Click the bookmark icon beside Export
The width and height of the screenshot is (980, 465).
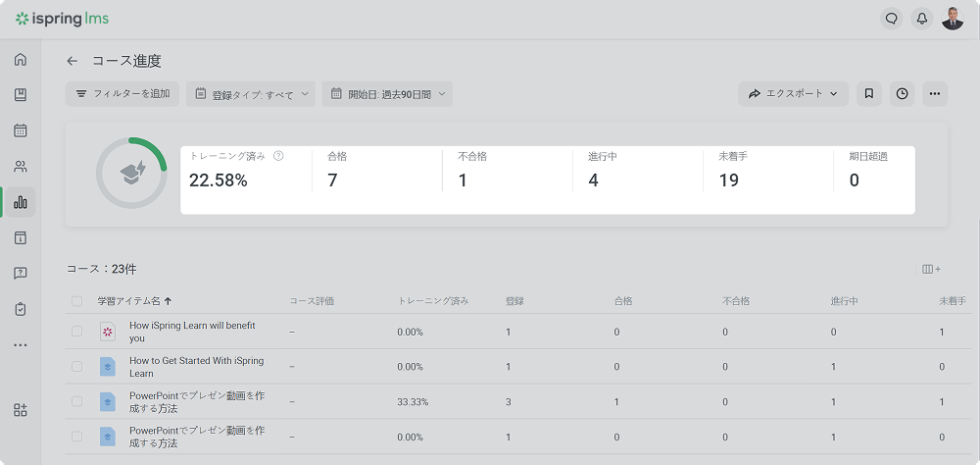pyautogui.click(x=868, y=94)
